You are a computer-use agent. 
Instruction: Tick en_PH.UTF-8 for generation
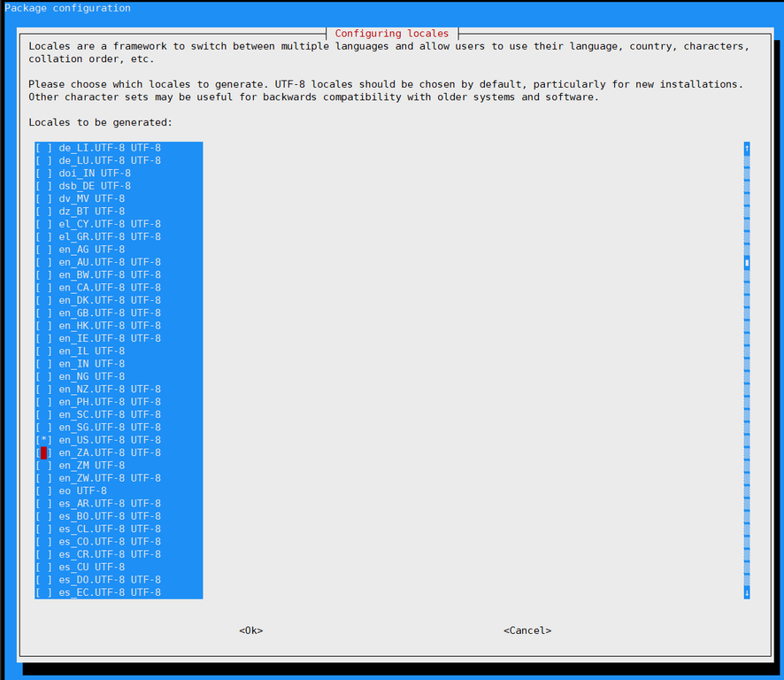tap(43, 402)
